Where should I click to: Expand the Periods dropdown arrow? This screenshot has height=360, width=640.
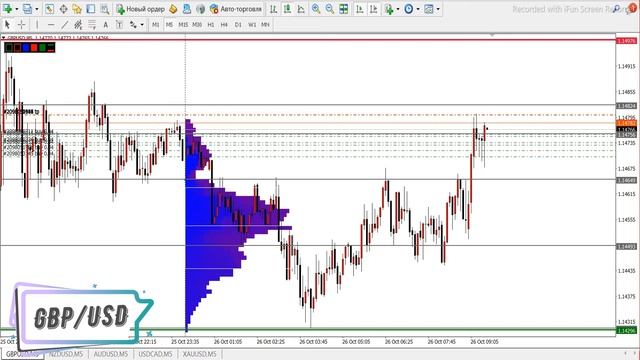pos(418,9)
